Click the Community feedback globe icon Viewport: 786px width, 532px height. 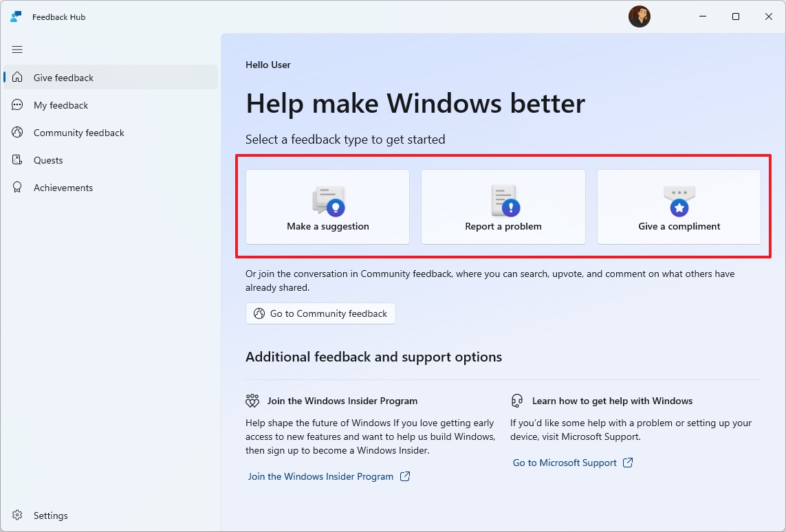click(19, 132)
